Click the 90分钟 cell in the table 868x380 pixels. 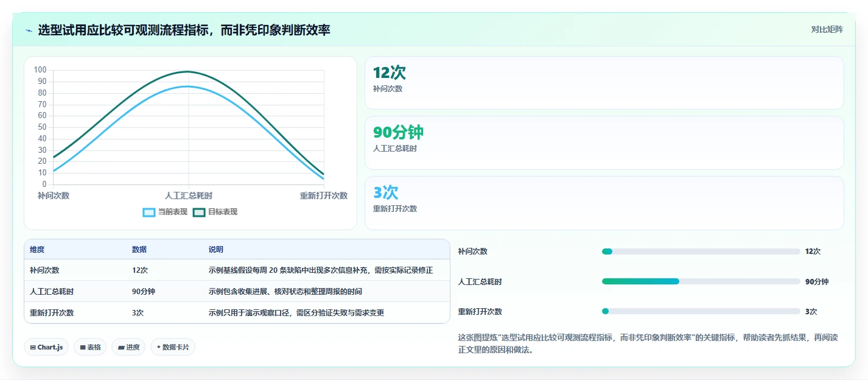143,292
